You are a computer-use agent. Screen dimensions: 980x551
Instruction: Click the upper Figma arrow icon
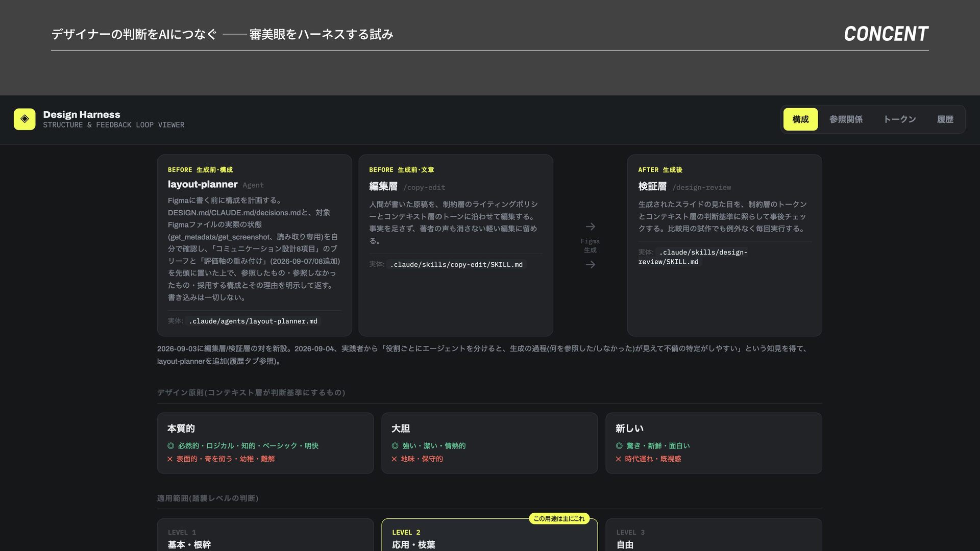tap(590, 227)
